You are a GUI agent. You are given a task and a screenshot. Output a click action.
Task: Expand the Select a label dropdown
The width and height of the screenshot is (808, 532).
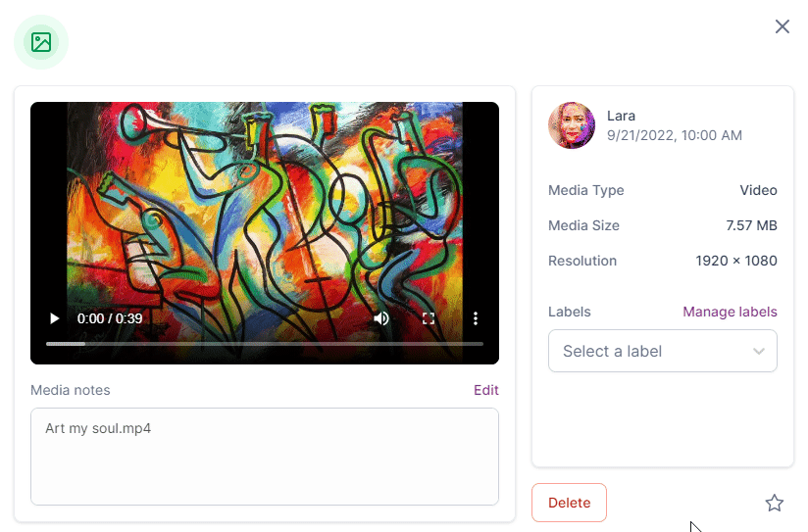pyautogui.click(x=663, y=351)
